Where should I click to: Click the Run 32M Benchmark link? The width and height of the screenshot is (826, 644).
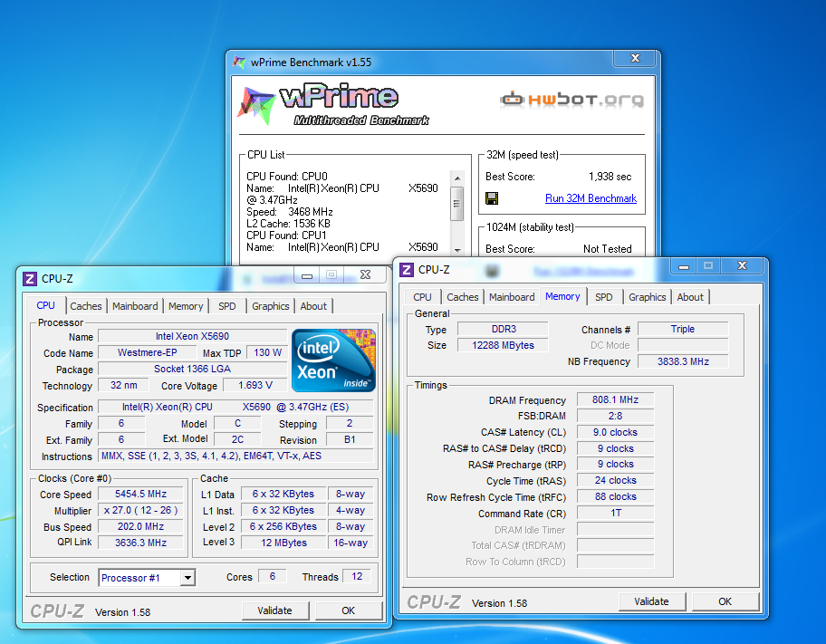591,198
